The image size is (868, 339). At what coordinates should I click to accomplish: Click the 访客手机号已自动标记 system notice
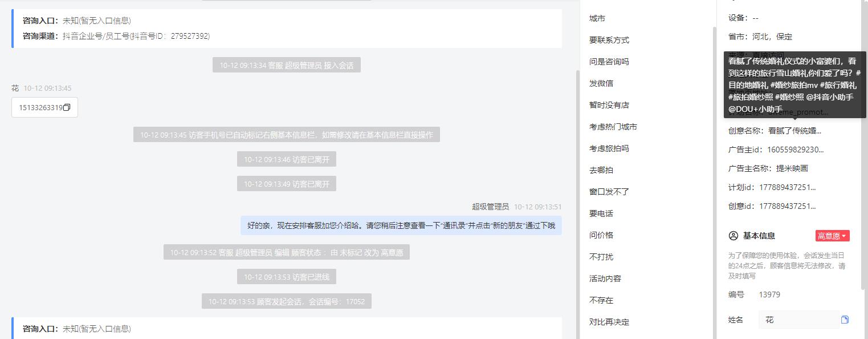click(287, 135)
